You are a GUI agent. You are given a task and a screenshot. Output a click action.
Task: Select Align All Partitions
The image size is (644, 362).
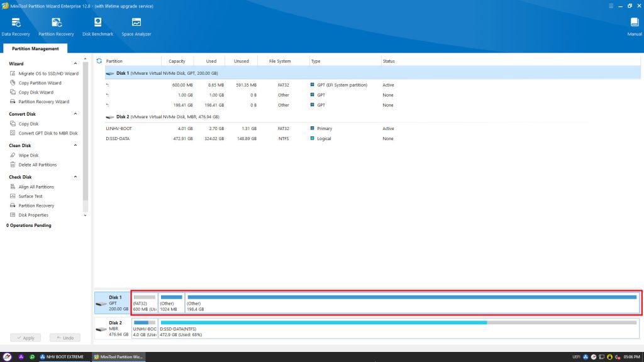(x=31, y=187)
